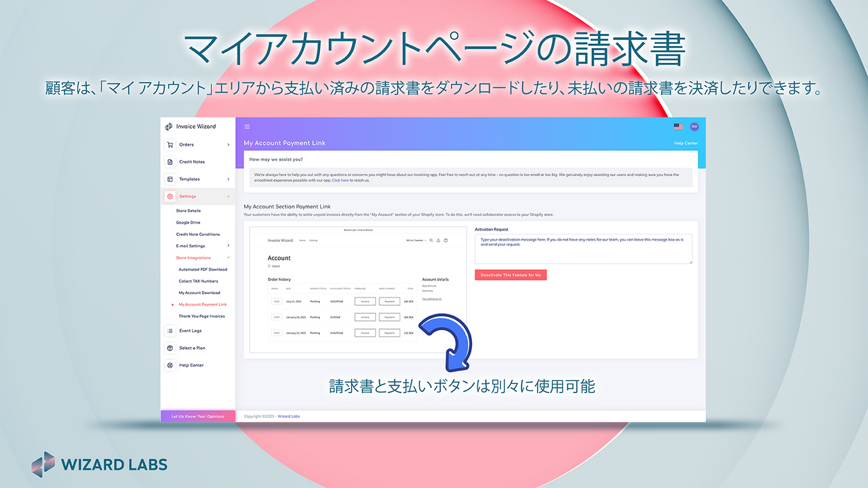
Task: Open the Orders menu item
Action: (x=186, y=144)
